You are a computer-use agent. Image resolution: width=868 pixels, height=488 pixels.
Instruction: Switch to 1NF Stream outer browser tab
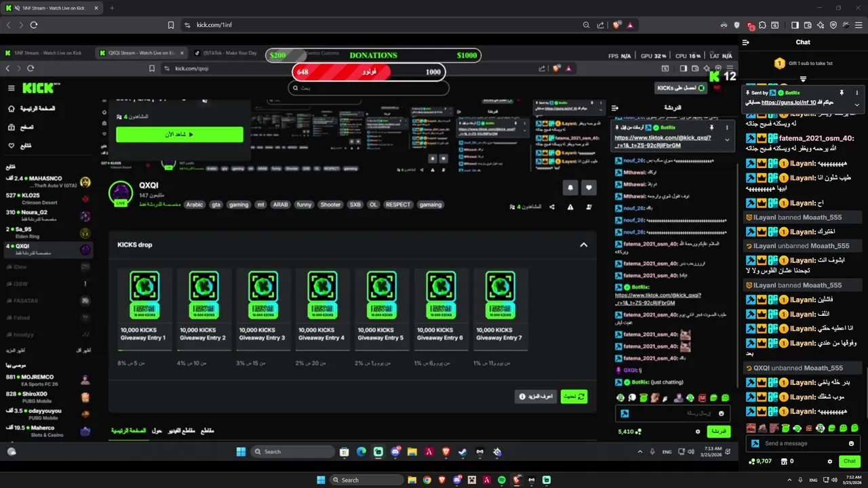(51, 7)
